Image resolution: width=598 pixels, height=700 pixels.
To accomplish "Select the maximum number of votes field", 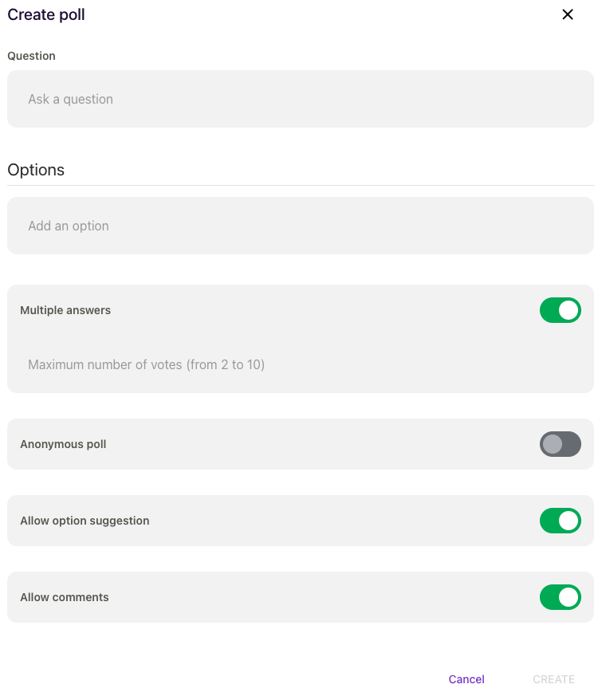I will pos(299,364).
